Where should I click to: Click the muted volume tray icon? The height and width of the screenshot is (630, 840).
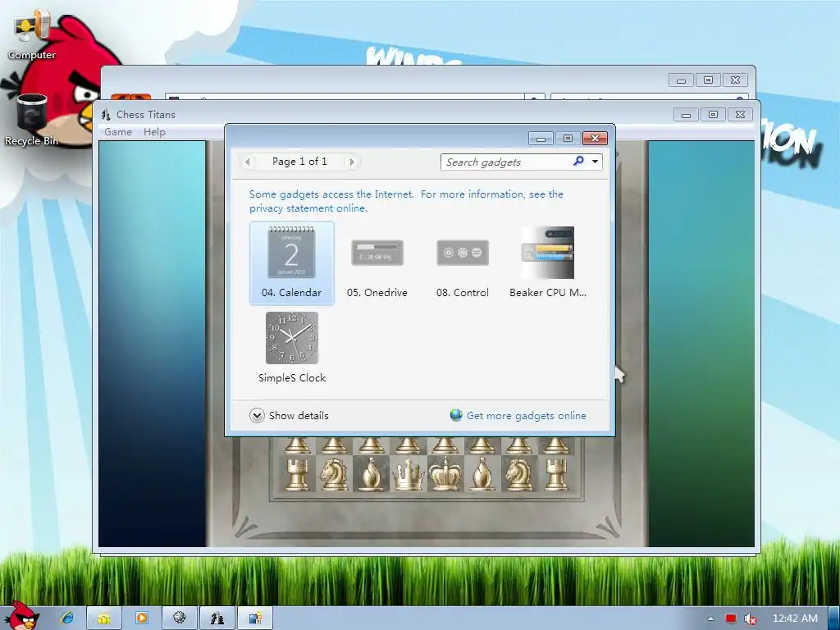[751, 619]
